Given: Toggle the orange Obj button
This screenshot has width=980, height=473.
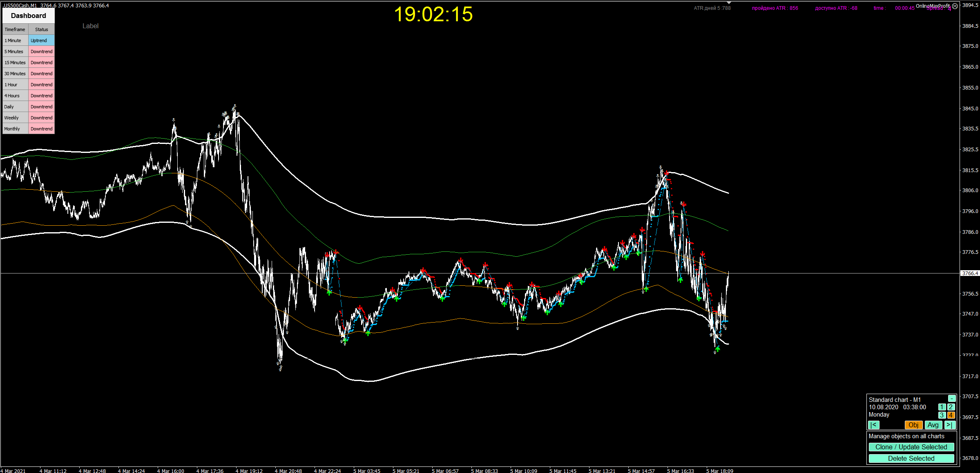Looking at the screenshot, I should [913, 425].
